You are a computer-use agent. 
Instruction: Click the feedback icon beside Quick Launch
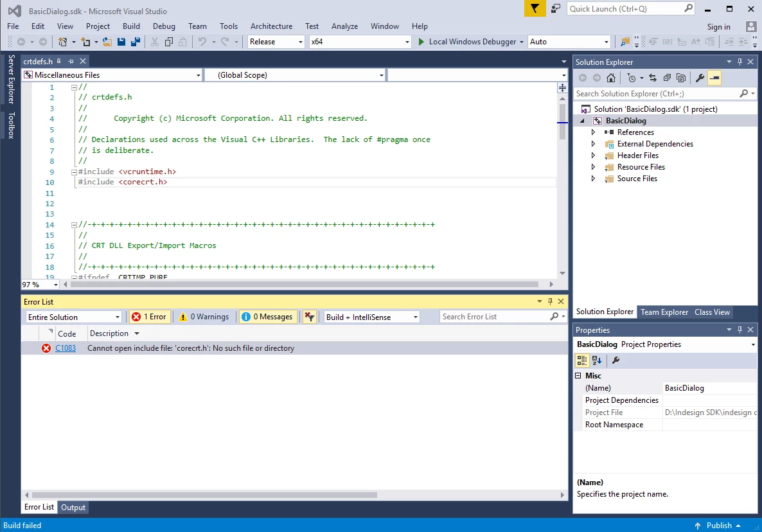point(556,8)
